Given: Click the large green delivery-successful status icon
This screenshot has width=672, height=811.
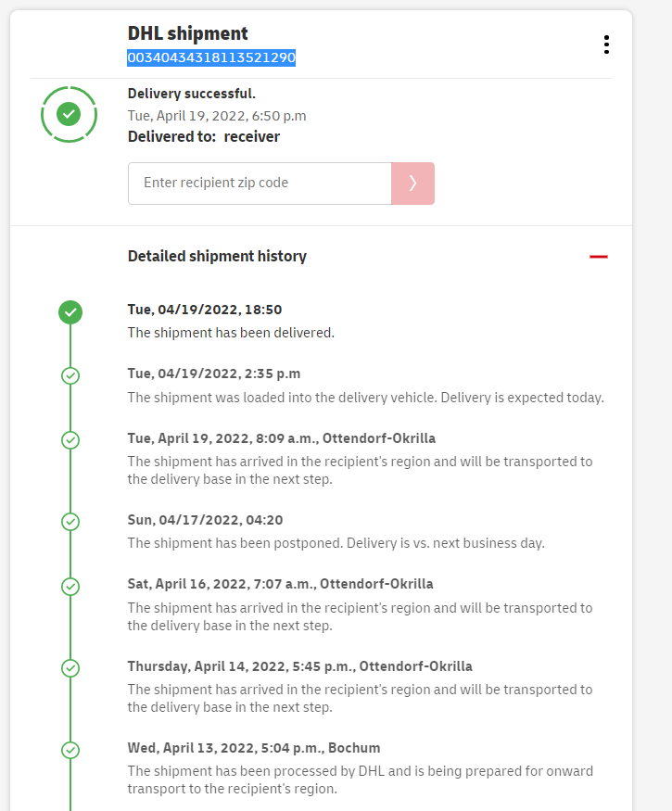Looking at the screenshot, I should [x=69, y=114].
